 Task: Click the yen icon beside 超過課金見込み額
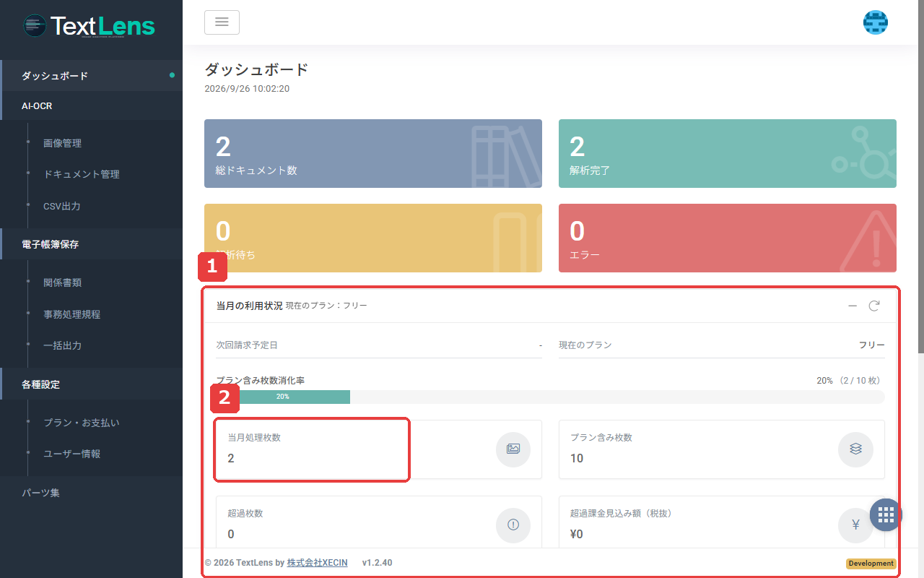coord(855,525)
